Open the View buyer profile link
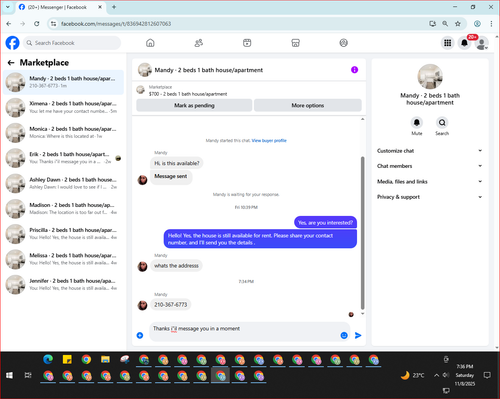Viewport: 500px width, 399px height. [269, 141]
